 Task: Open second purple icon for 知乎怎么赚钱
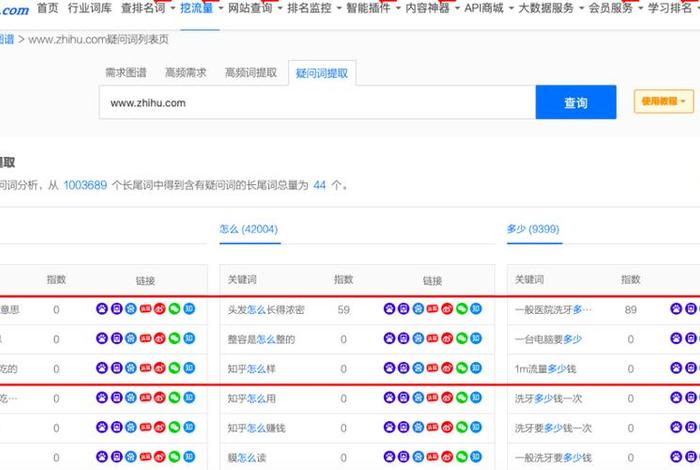point(404,428)
